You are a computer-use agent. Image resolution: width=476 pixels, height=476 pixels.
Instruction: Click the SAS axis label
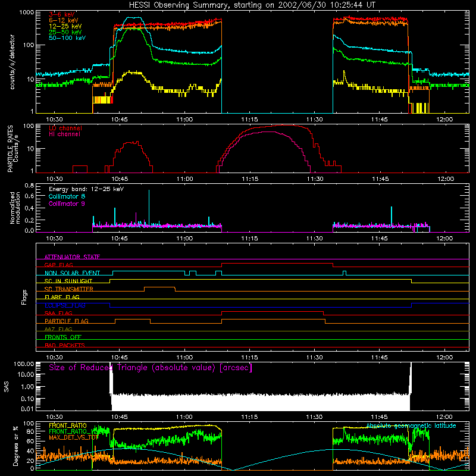point(7,387)
